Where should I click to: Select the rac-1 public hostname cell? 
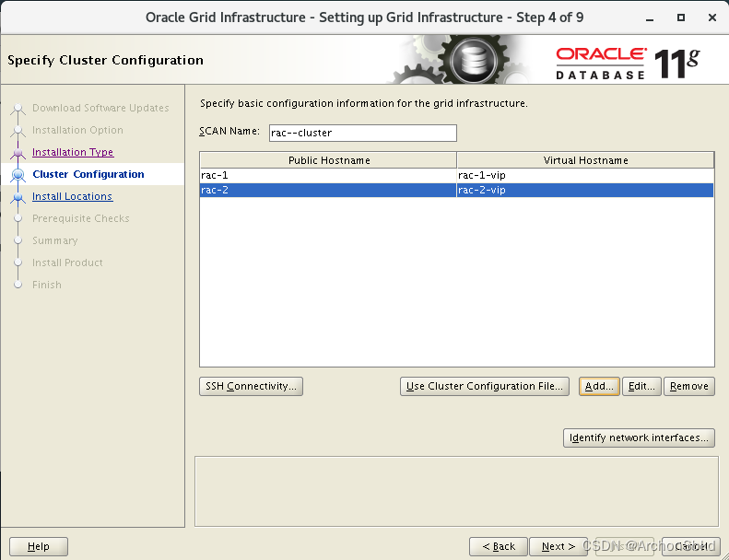click(328, 175)
